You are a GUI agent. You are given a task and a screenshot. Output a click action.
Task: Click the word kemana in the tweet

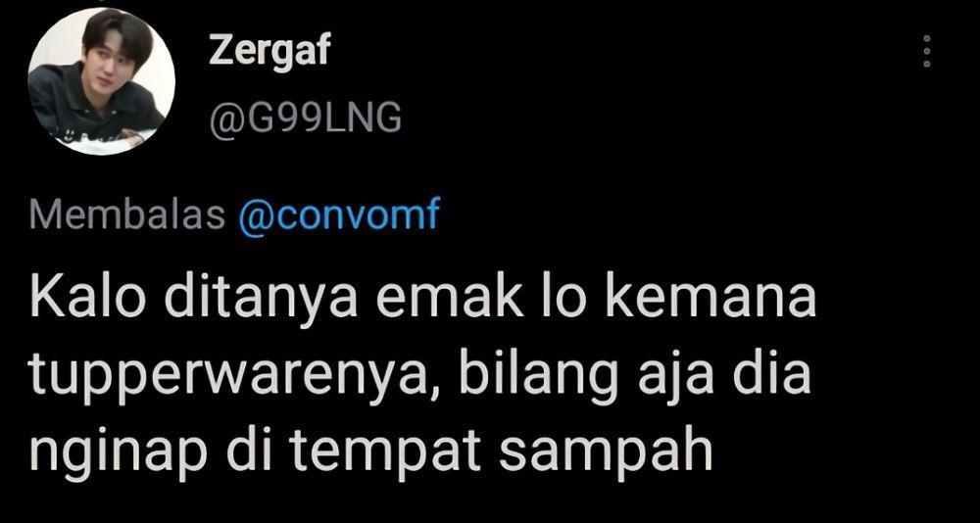click(x=711, y=300)
